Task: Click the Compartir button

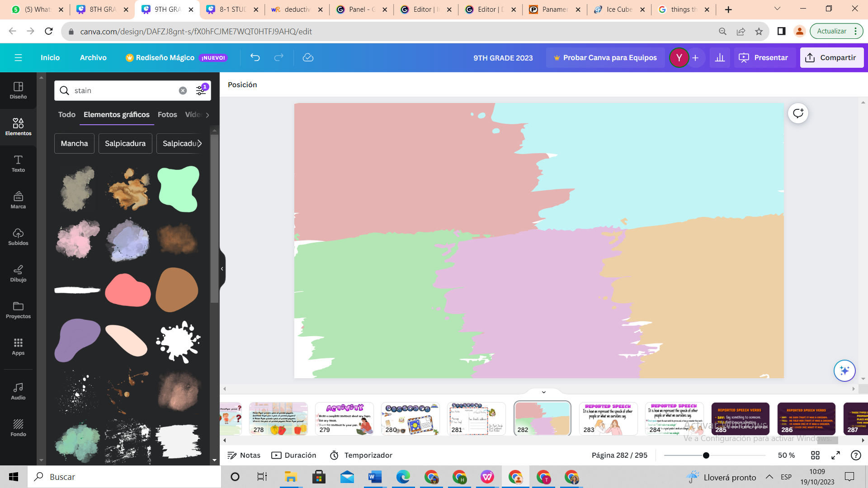Action: (831, 57)
